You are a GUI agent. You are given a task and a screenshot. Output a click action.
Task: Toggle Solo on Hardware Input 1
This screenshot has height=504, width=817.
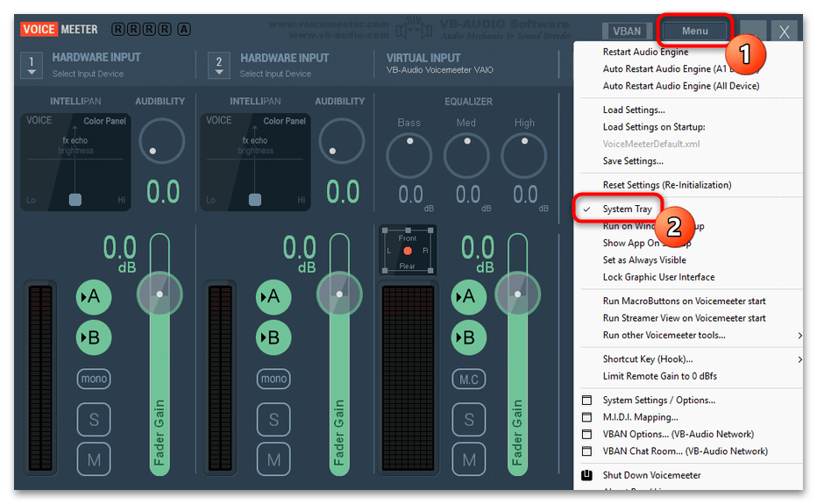pyautogui.click(x=94, y=420)
